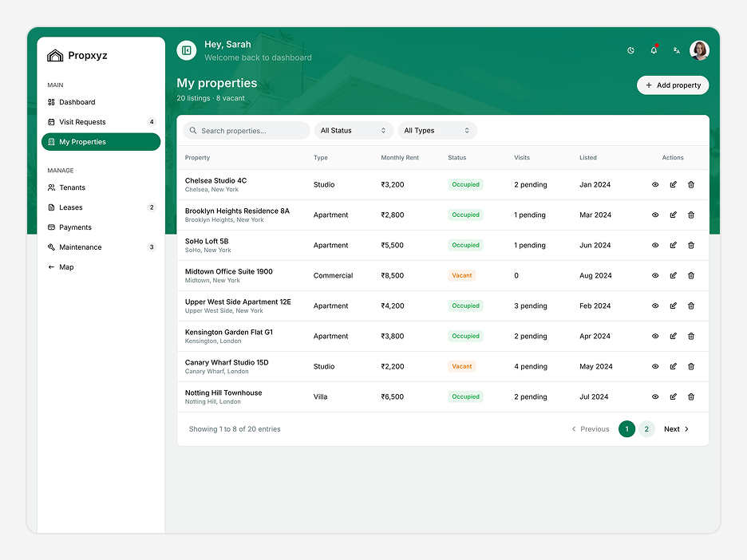
Task: Edit Upper West Side Apartment 12E
Action: click(673, 306)
